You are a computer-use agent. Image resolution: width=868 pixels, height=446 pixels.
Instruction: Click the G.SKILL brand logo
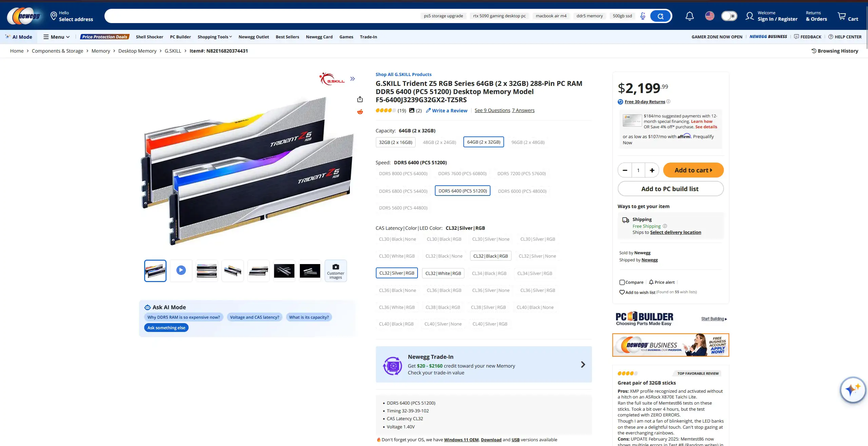332,79
